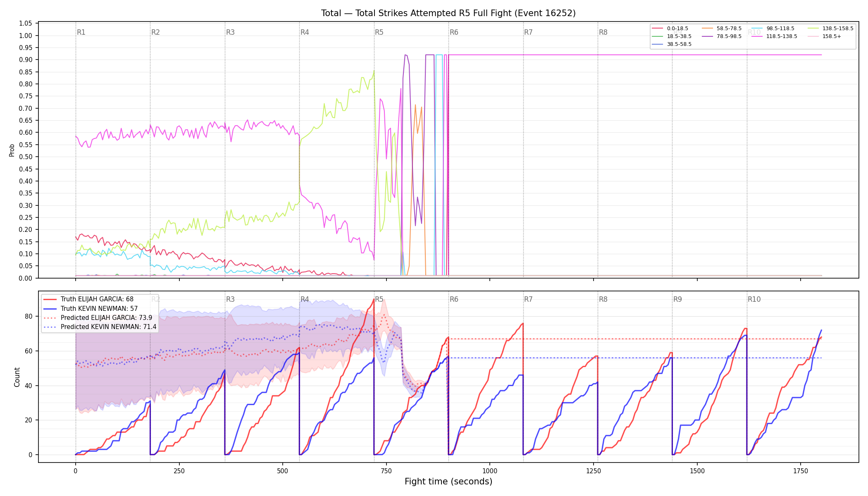
Task: Click the 'Fight time (seconds)' axis label
Action: pyautogui.click(x=448, y=482)
